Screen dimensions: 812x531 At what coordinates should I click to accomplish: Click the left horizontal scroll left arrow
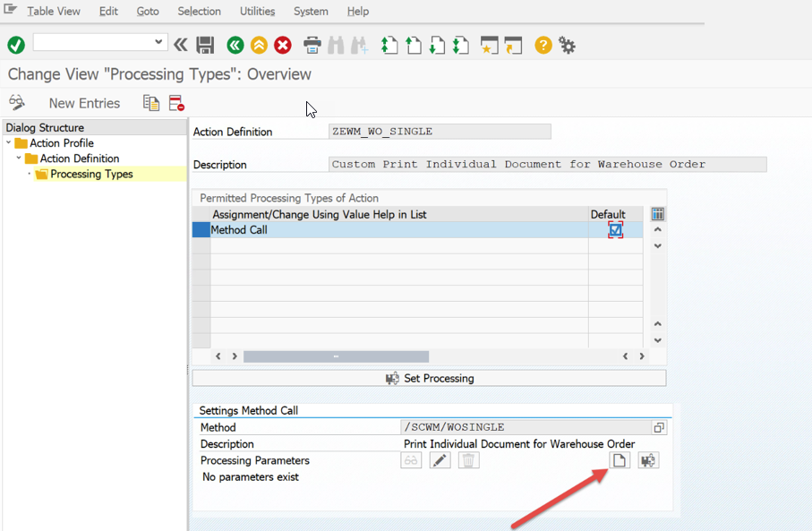[x=218, y=355]
